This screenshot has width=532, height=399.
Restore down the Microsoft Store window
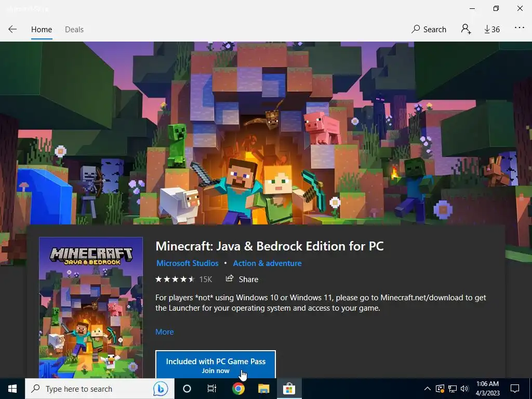(496, 8)
